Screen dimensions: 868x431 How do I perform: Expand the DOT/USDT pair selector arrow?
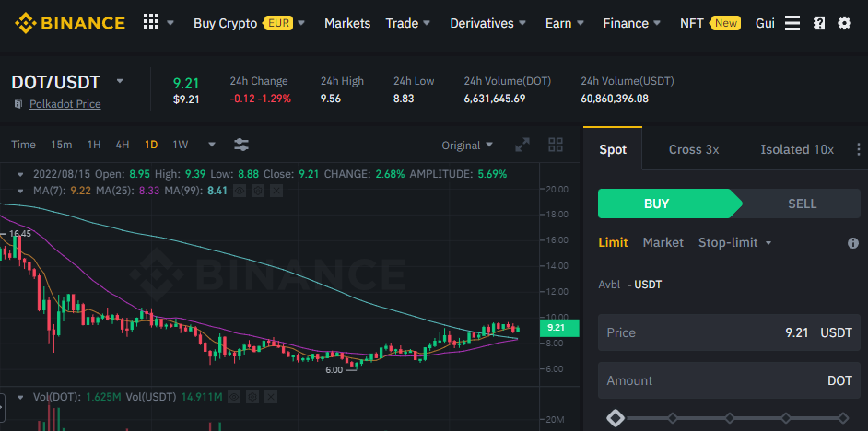coord(120,81)
